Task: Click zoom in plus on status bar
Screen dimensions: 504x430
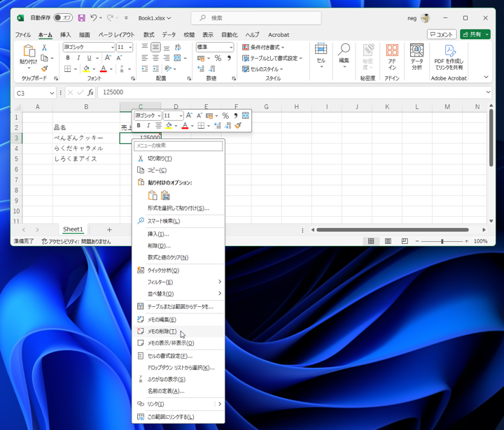Action: click(466, 241)
